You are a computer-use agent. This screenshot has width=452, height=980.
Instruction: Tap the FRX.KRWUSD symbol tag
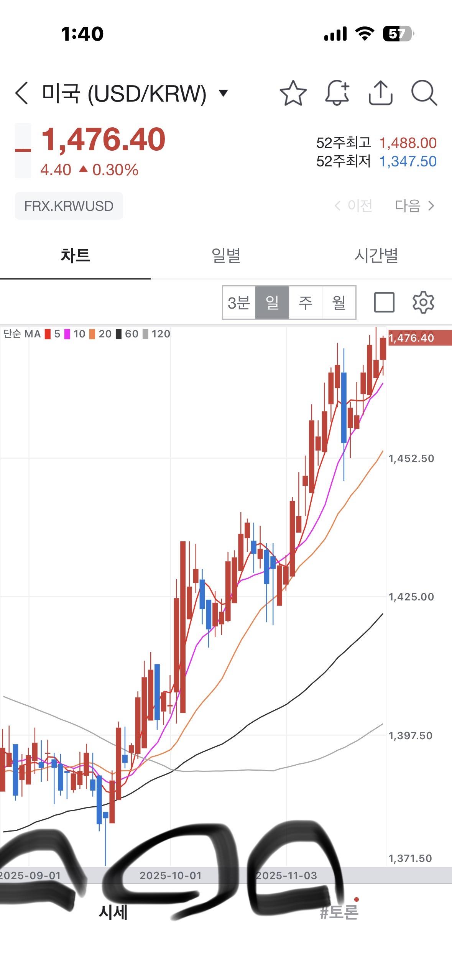click(69, 206)
